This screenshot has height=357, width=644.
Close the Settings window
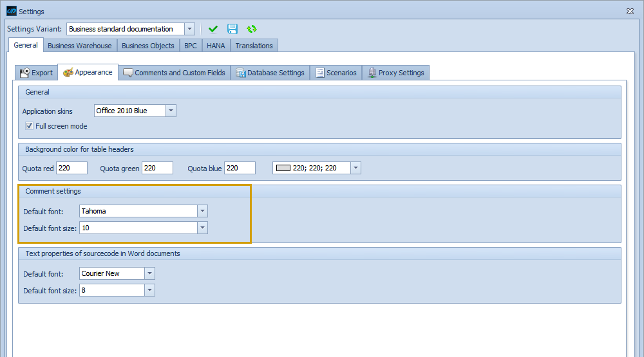point(630,11)
